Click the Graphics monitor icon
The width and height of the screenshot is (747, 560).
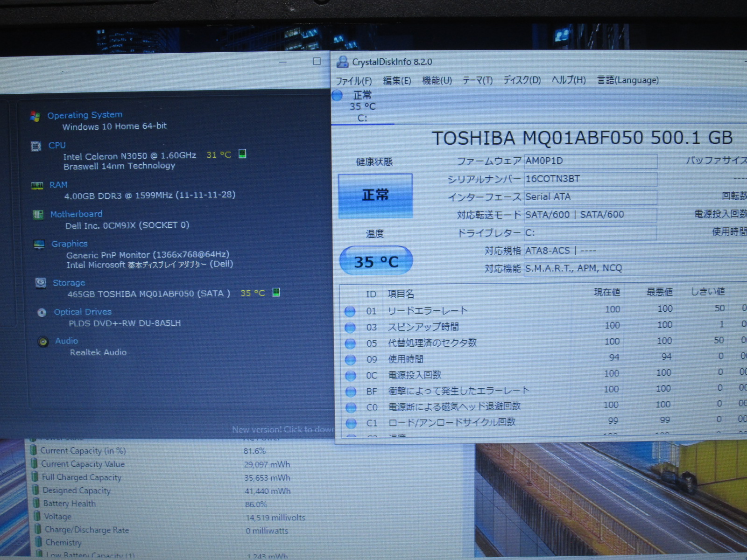pos(39,245)
